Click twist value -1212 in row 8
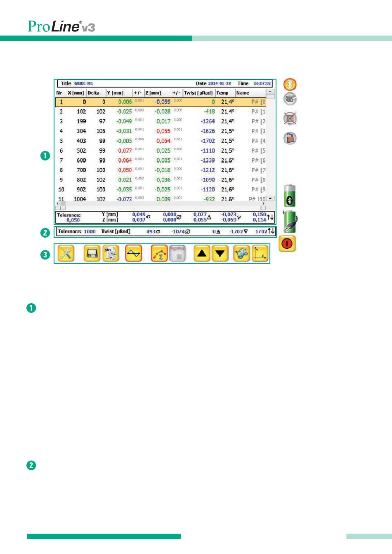This screenshot has height=554, width=392. (x=208, y=170)
